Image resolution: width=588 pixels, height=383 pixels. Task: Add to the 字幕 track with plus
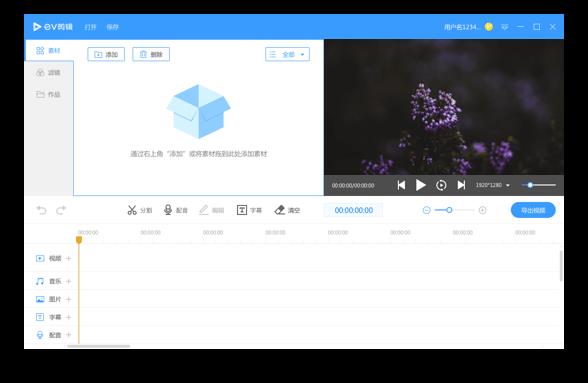click(69, 317)
